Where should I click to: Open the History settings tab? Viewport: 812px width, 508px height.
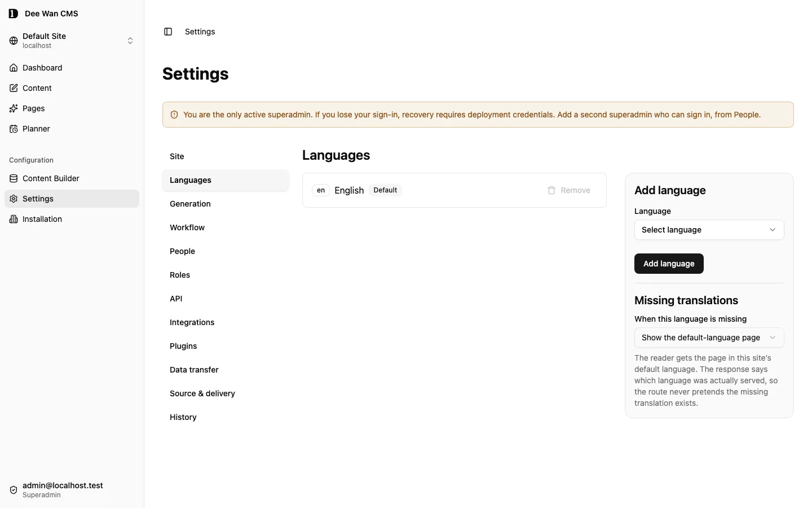(x=226, y=417)
